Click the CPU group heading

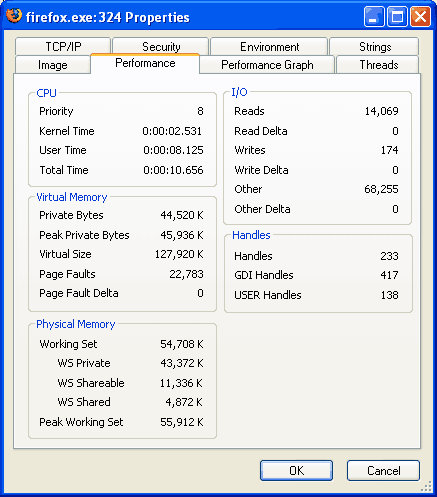point(46,93)
